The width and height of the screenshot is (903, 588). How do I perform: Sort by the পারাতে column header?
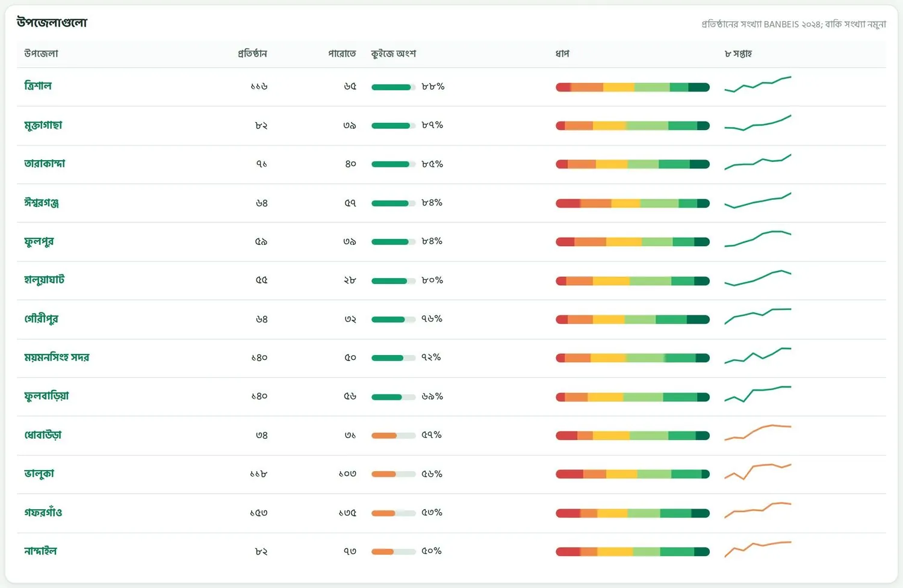(342, 54)
